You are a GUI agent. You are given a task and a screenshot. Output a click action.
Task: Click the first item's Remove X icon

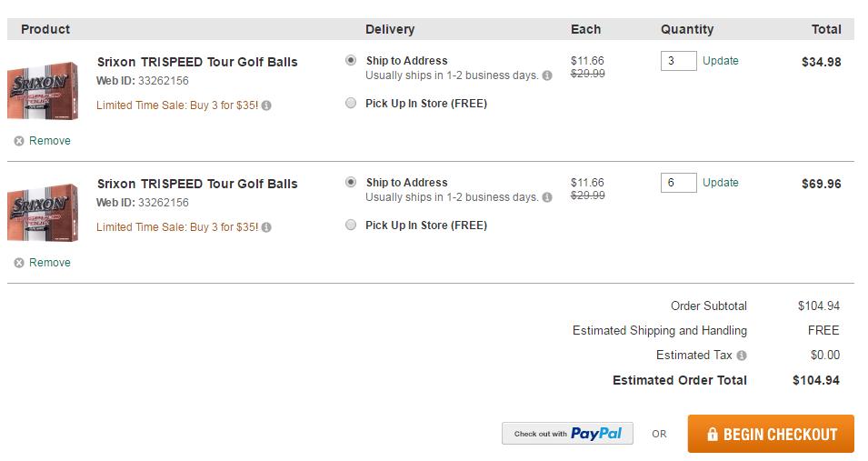click(x=19, y=141)
